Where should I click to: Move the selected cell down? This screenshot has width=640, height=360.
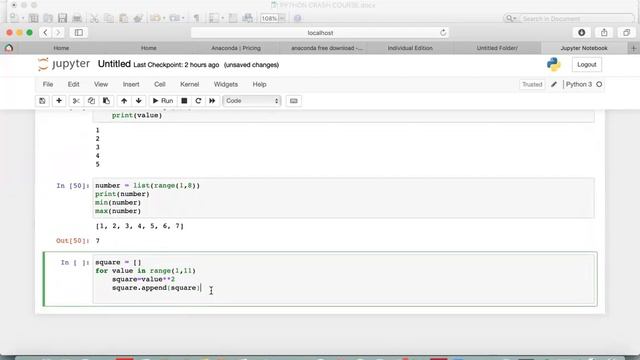[139, 101]
